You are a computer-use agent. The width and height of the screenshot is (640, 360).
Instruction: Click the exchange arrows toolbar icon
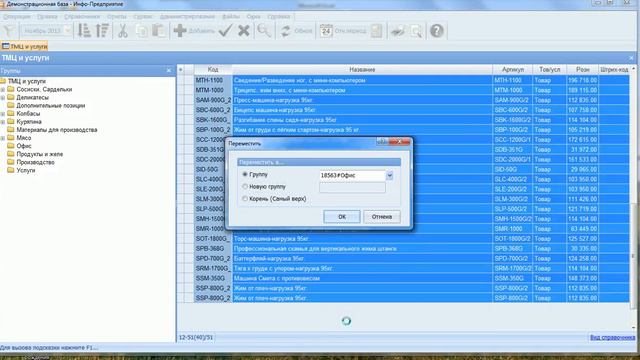click(398, 31)
